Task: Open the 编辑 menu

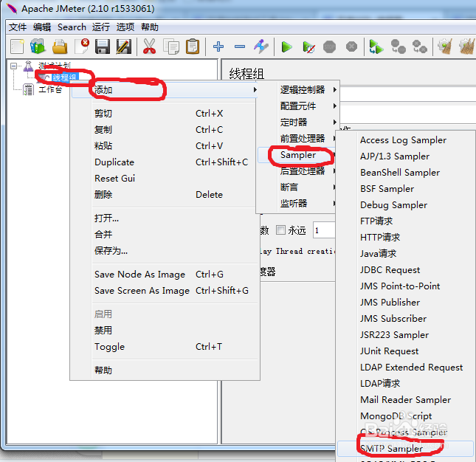Action: tap(42, 27)
